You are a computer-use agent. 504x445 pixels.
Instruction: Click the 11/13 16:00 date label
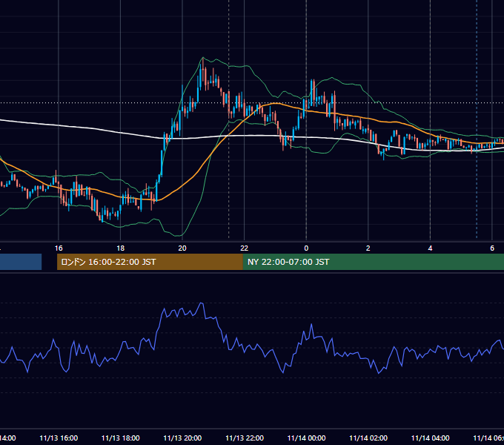point(59,438)
